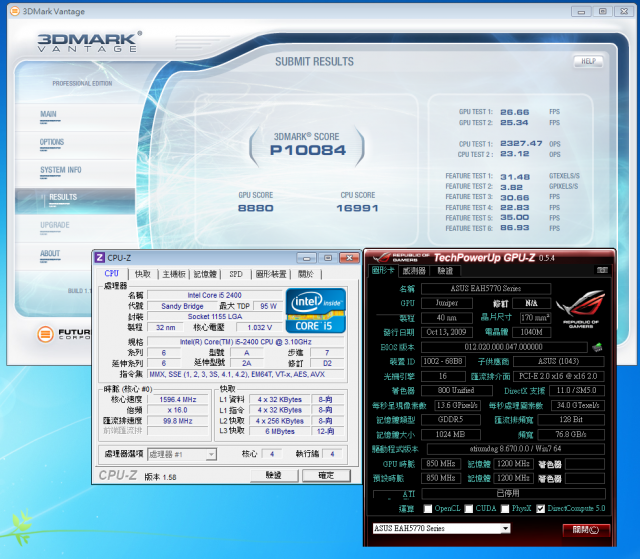Viewport: 640px width, 559px height.
Task: Open OPTIONS in 3DMark Vantage sidebar
Action: 52,142
